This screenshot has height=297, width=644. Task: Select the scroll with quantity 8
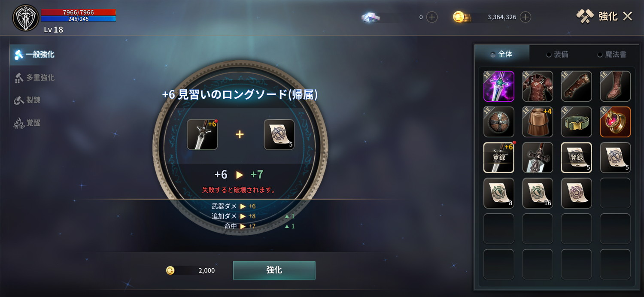(498, 193)
